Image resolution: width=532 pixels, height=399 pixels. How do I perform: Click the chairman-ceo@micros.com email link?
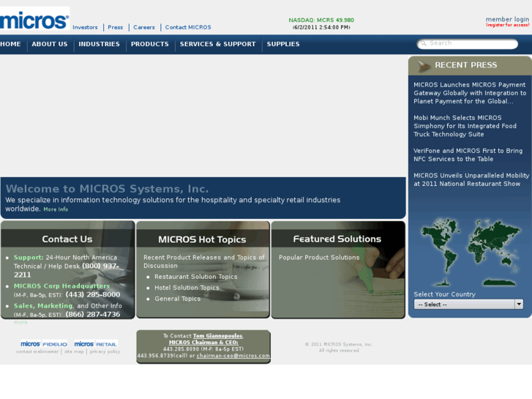click(x=233, y=356)
